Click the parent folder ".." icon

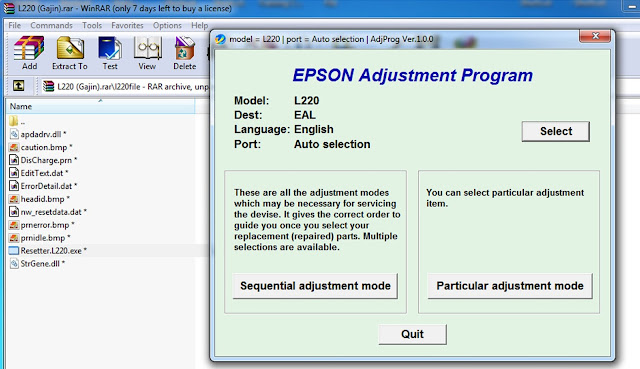13,121
